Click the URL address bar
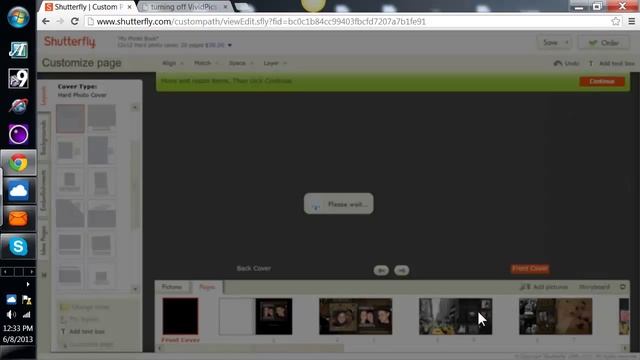 [347, 21]
